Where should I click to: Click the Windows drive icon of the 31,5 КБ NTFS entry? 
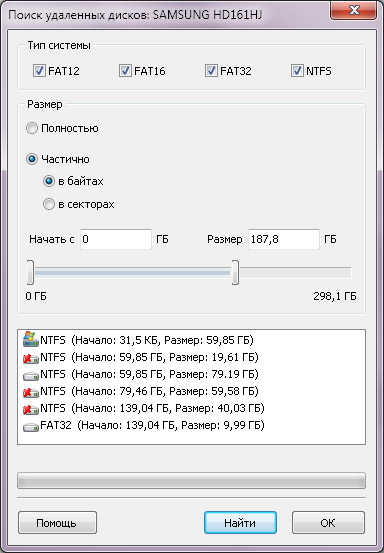click(31, 340)
